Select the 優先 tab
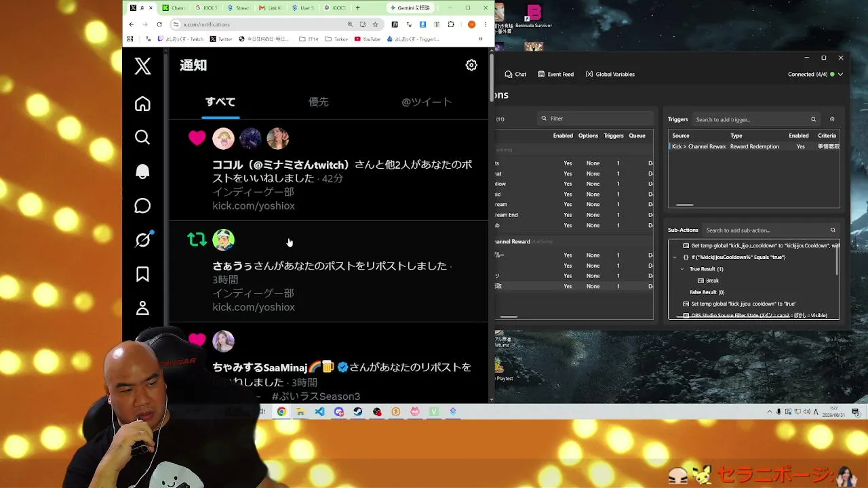868x488 pixels. pyautogui.click(x=319, y=102)
